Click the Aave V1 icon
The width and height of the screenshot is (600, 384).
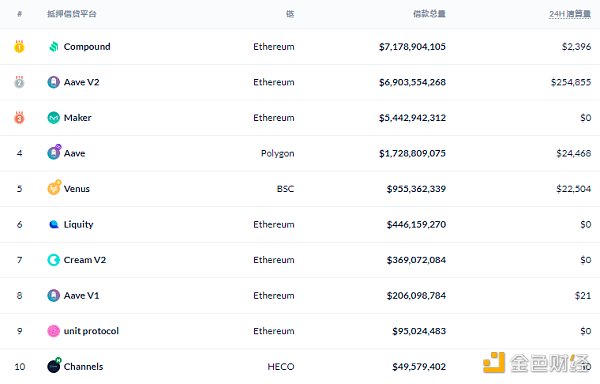[x=54, y=296]
